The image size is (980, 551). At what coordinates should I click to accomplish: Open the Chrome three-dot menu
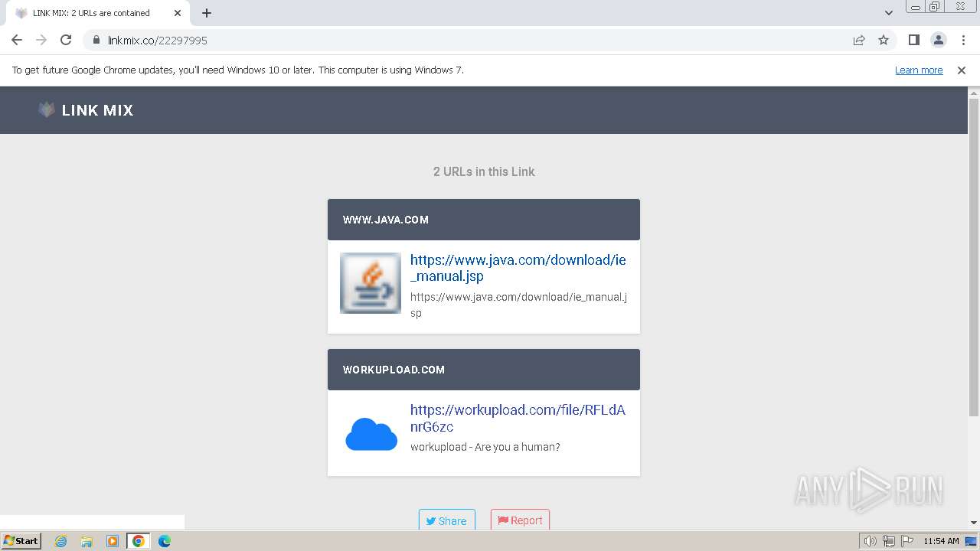point(962,40)
